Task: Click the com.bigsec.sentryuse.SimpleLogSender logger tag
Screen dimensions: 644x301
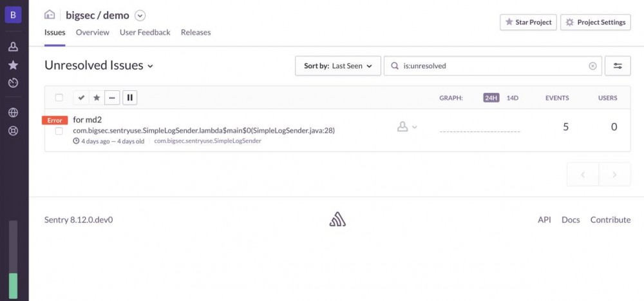Action: click(x=208, y=141)
